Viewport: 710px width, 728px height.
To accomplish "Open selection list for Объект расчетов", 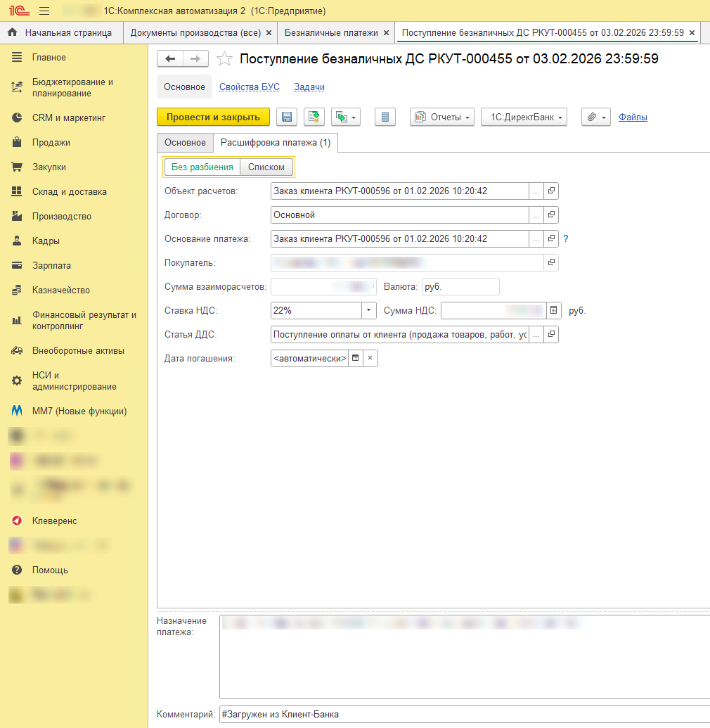I will [536, 191].
